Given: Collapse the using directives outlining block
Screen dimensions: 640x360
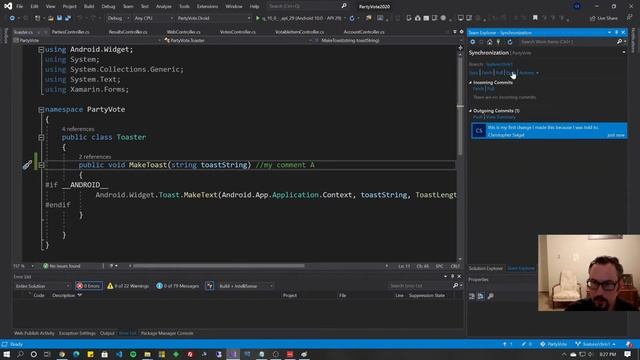Looking at the screenshot, I should (x=41, y=49).
